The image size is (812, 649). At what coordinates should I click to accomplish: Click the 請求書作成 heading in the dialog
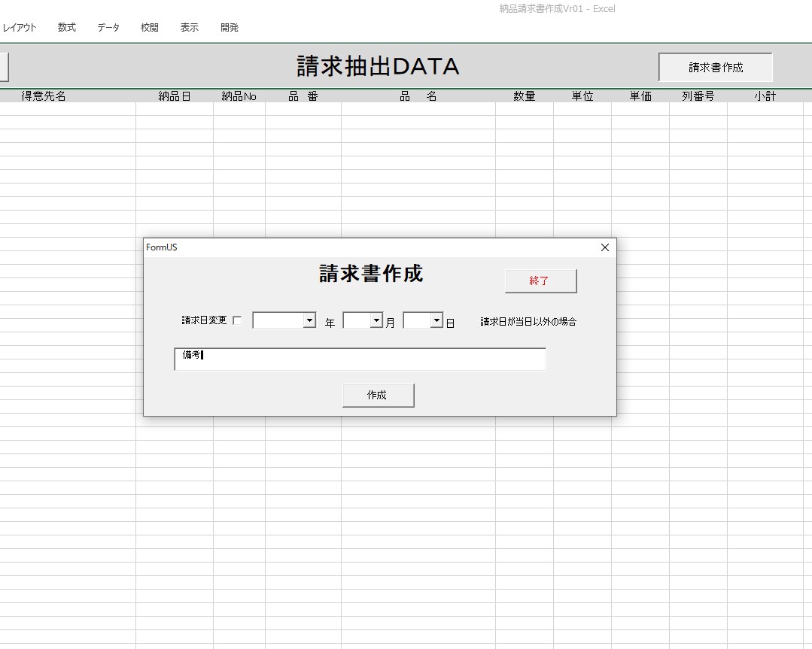click(x=371, y=273)
